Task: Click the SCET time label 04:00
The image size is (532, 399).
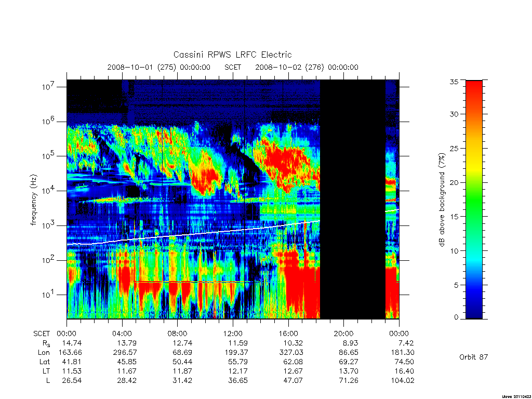Action: click(x=122, y=334)
